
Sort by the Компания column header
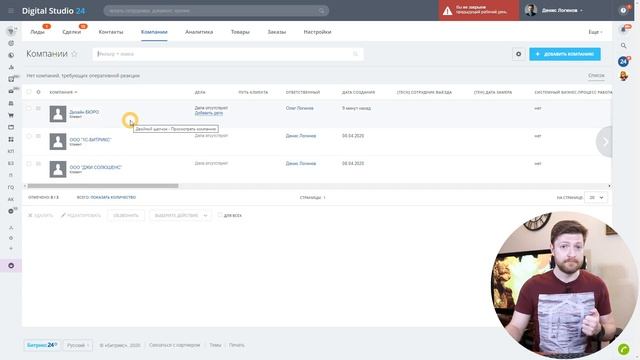coord(63,92)
